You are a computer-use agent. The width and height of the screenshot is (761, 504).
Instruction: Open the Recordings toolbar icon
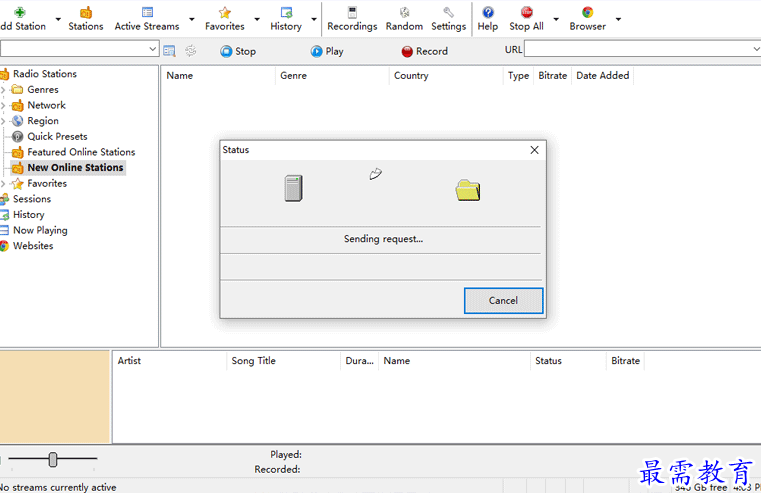[352, 18]
